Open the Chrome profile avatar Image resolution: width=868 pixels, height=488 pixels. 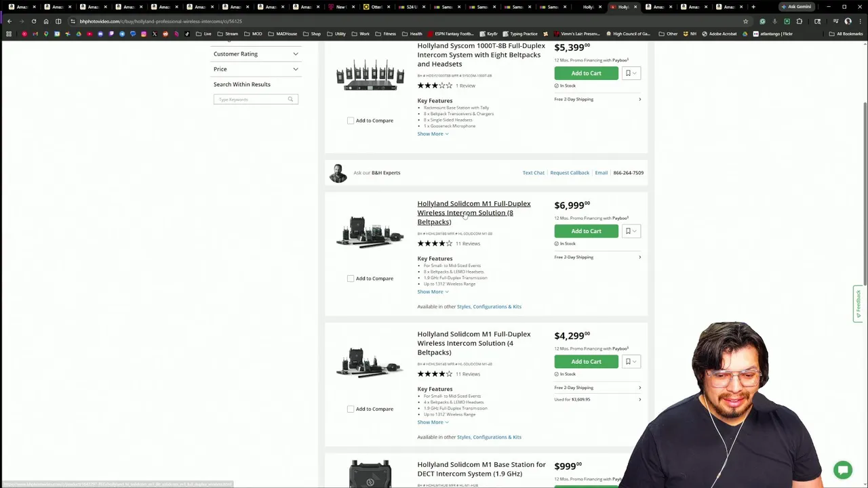848,21
